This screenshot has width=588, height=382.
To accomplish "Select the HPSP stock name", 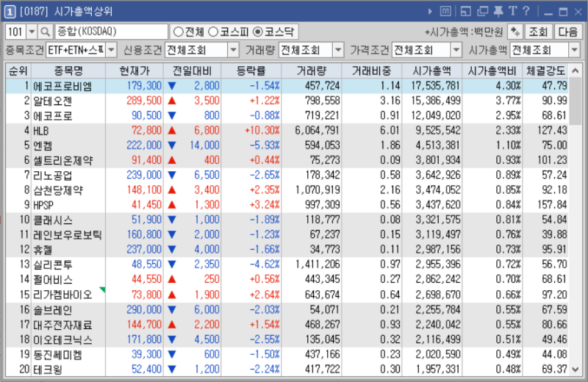I will pos(43,205).
